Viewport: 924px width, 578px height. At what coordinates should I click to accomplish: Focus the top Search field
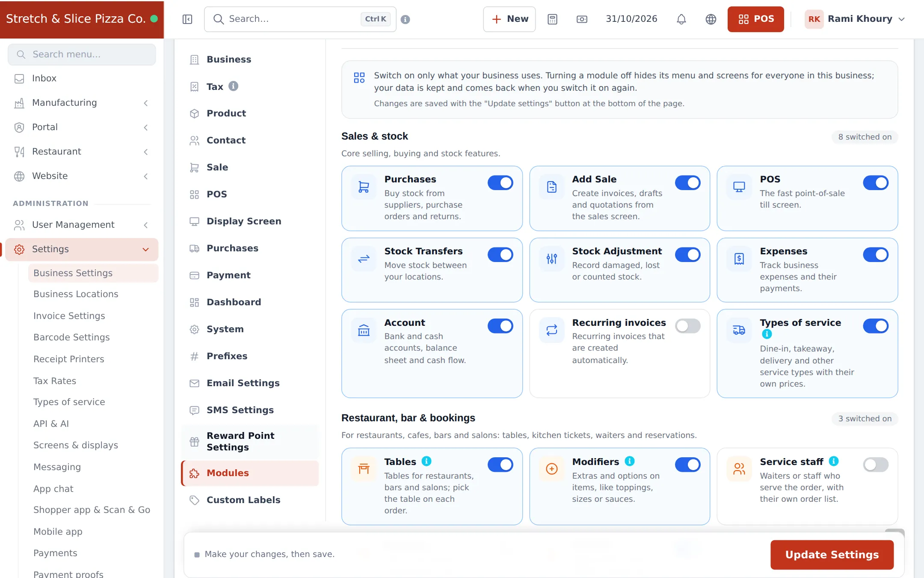click(x=300, y=19)
